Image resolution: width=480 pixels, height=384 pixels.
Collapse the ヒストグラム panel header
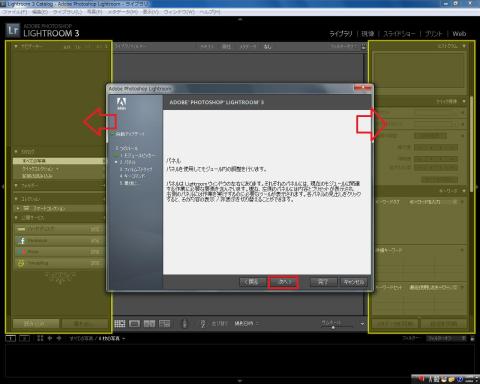pos(464,46)
